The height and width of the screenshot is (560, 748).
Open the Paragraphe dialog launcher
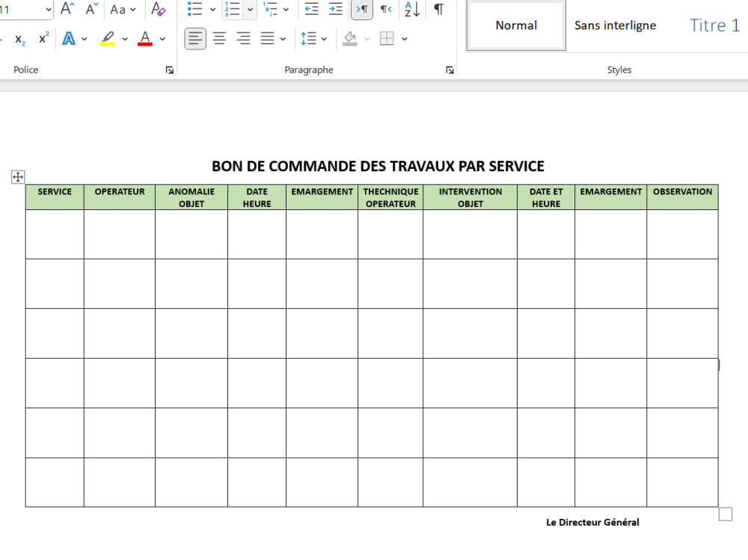click(x=450, y=70)
